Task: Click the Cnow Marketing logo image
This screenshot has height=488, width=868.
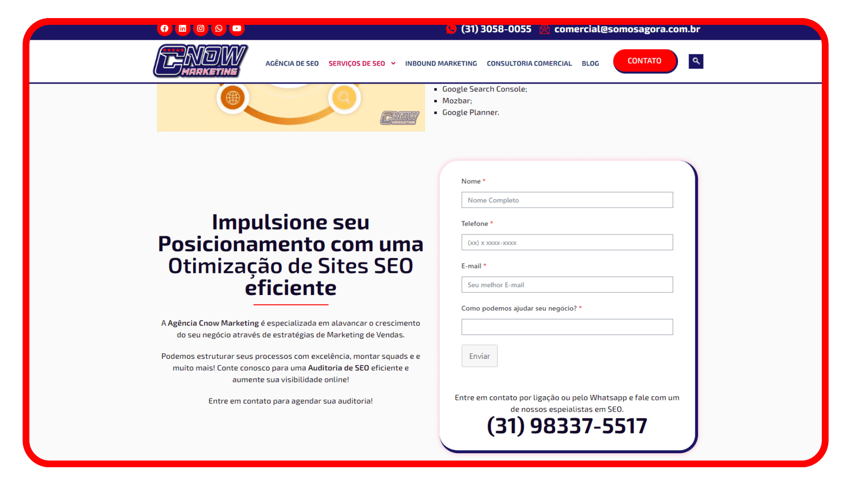Action: pyautogui.click(x=200, y=60)
